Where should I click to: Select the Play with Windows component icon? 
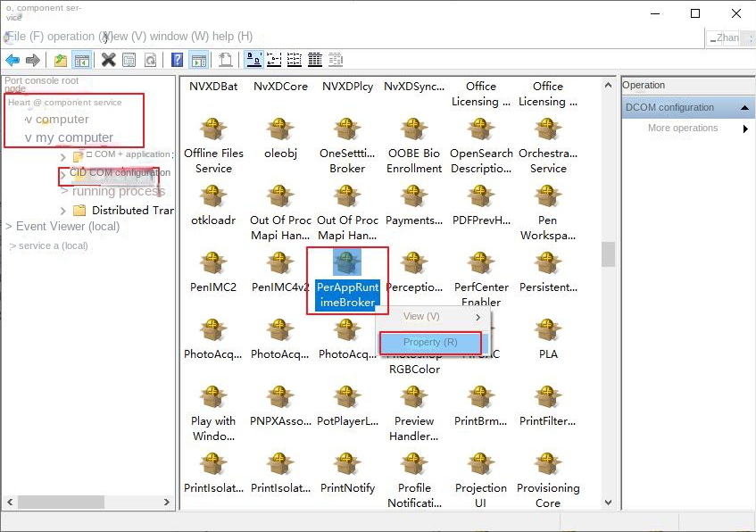point(213,398)
